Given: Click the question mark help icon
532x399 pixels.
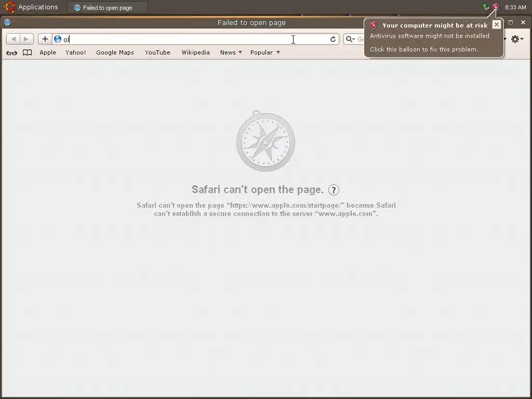Looking at the screenshot, I should pyautogui.click(x=334, y=190).
